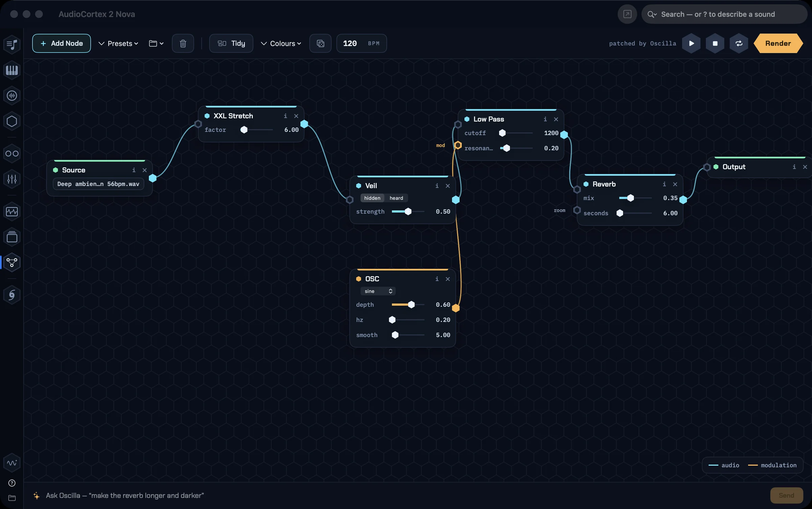Viewport: 812px width, 509px height.
Task: Show info for the Output node
Action: [794, 167]
